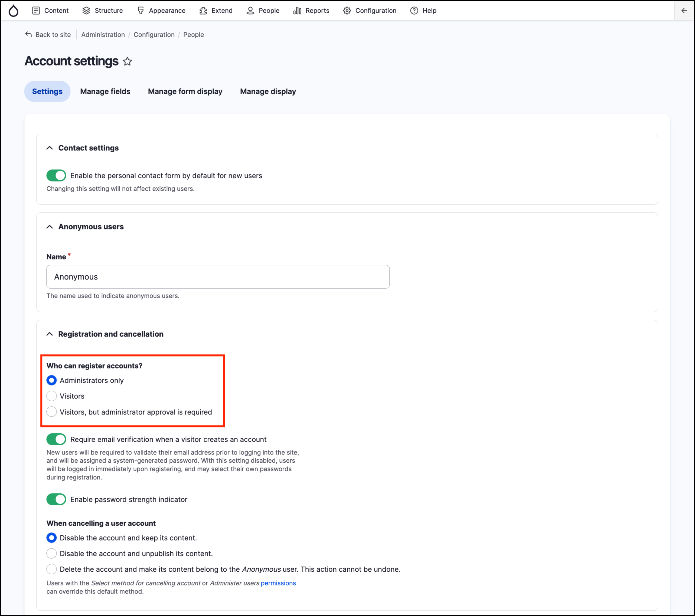Collapse the Contact settings section

(50, 148)
